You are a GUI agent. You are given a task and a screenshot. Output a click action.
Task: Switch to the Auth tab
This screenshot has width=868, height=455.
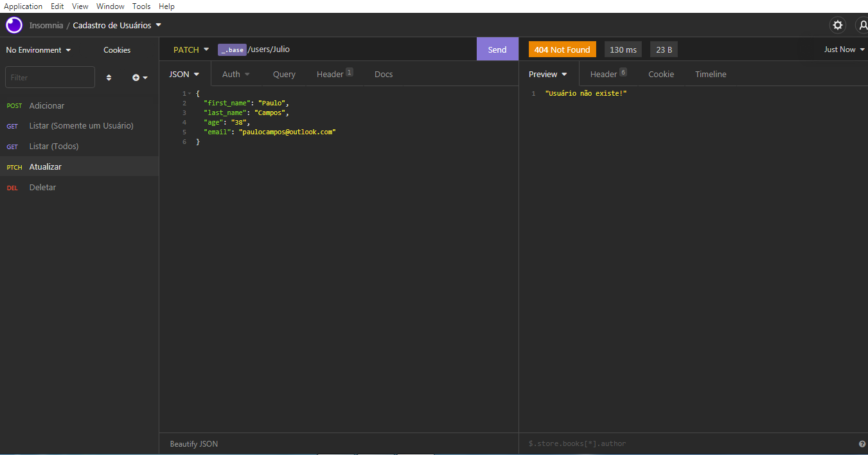point(235,74)
